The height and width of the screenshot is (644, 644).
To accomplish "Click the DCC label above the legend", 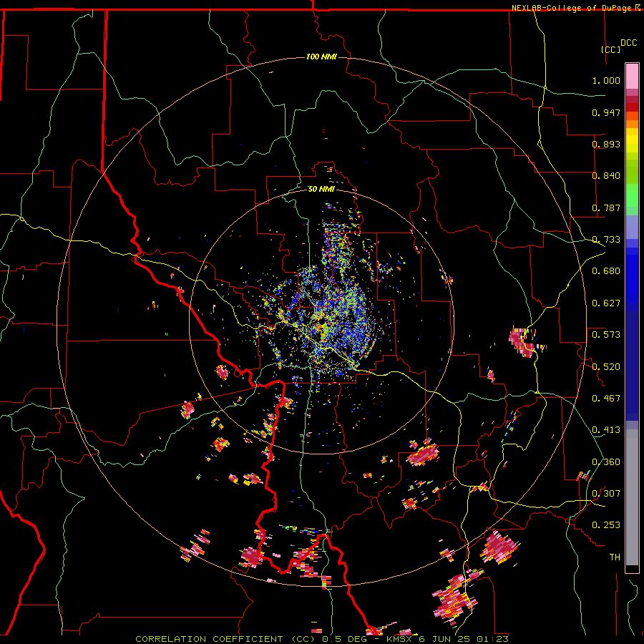I will [x=628, y=43].
